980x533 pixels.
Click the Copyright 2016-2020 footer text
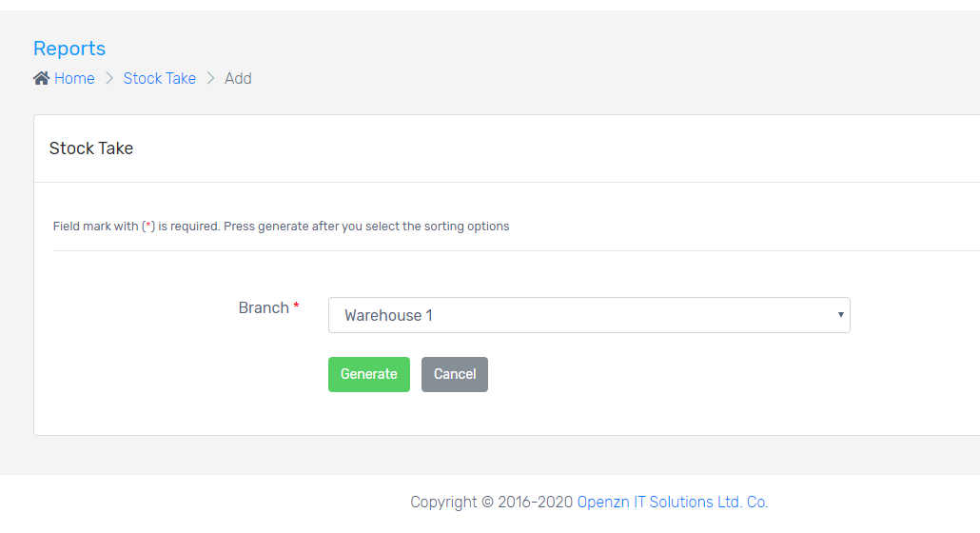click(x=492, y=502)
